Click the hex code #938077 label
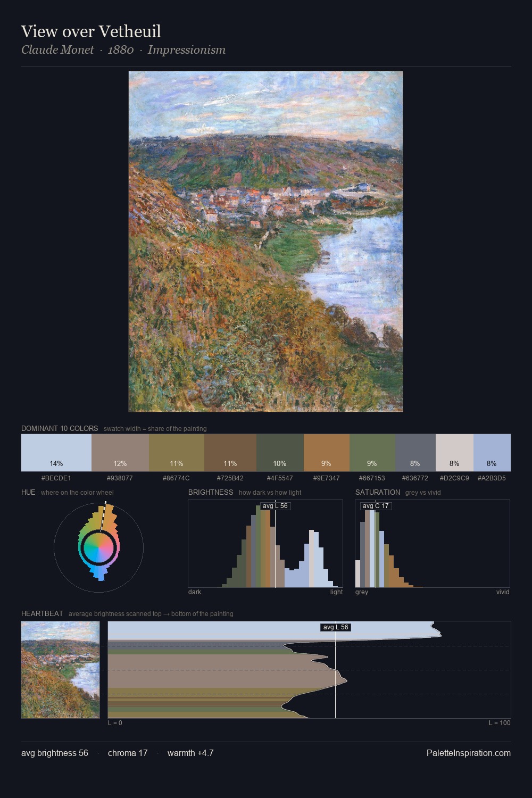This screenshot has height=798, width=532. click(x=120, y=478)
